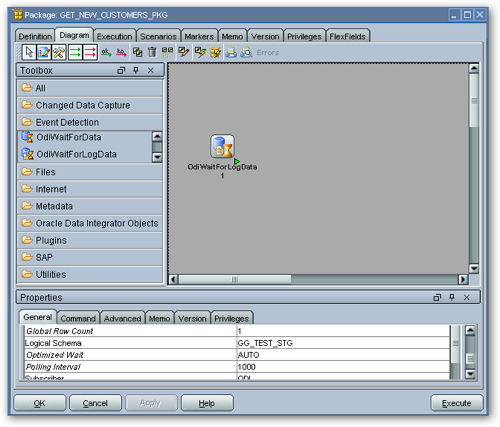Click the Execute button
500x427 pixels.
click(456, 403)
